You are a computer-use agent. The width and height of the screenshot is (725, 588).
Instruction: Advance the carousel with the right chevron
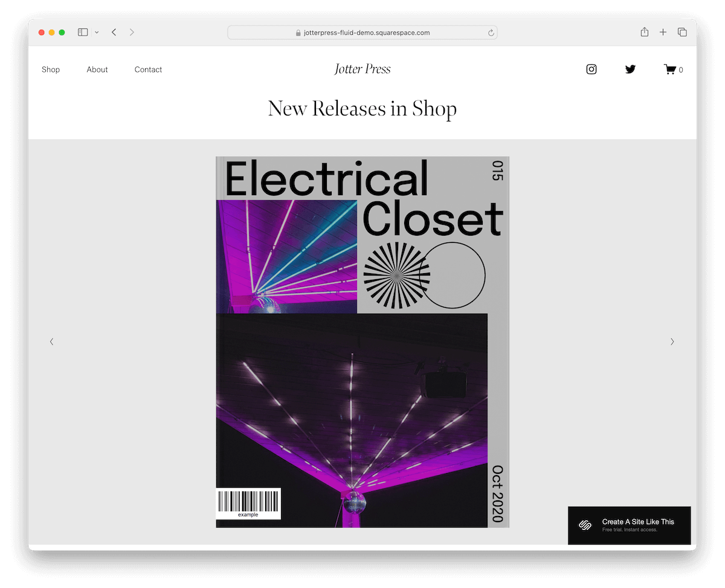click(672, 341)
